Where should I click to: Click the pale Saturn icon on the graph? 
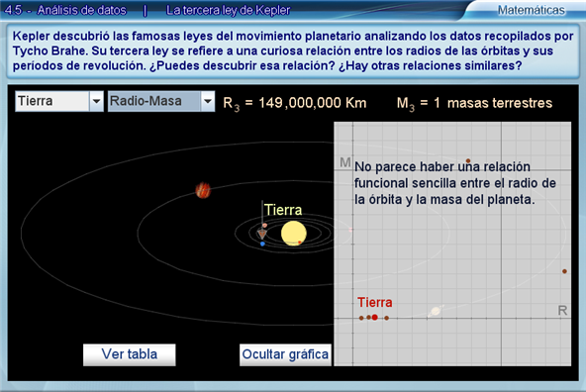tap(436, 311)
